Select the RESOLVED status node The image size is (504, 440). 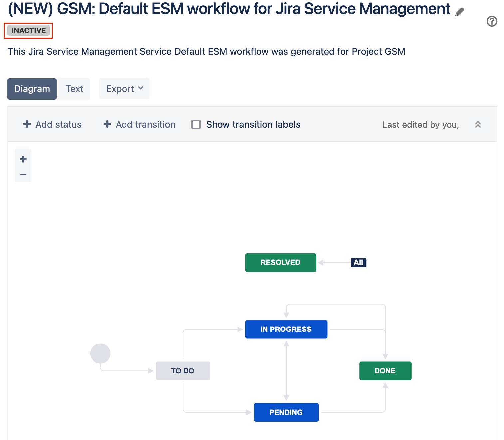point(281,263)
